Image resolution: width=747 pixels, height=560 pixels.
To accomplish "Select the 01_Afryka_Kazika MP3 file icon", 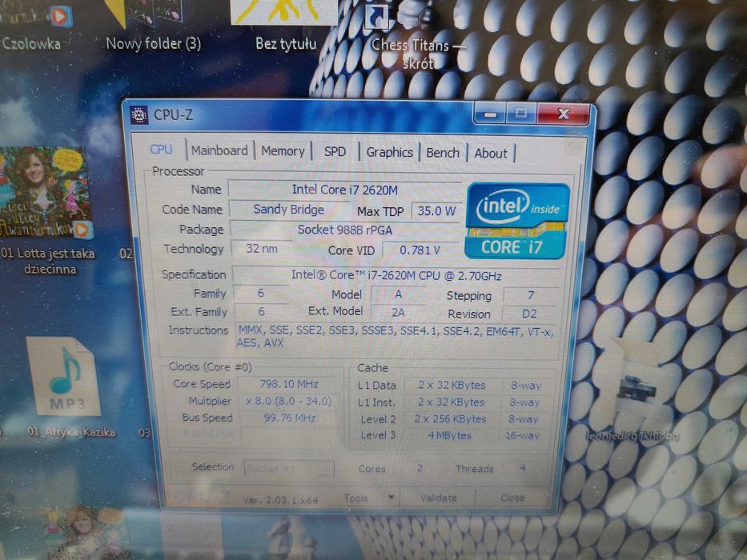I will 65,377.
